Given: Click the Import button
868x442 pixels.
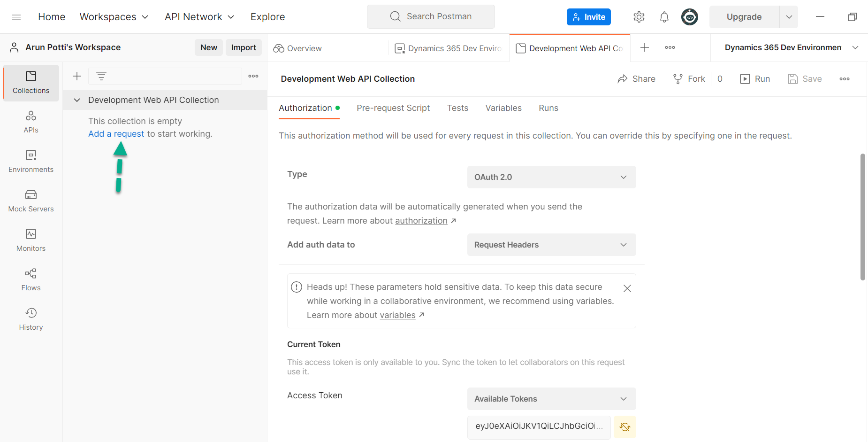Looking at the screenshot, I should [244, 47].
